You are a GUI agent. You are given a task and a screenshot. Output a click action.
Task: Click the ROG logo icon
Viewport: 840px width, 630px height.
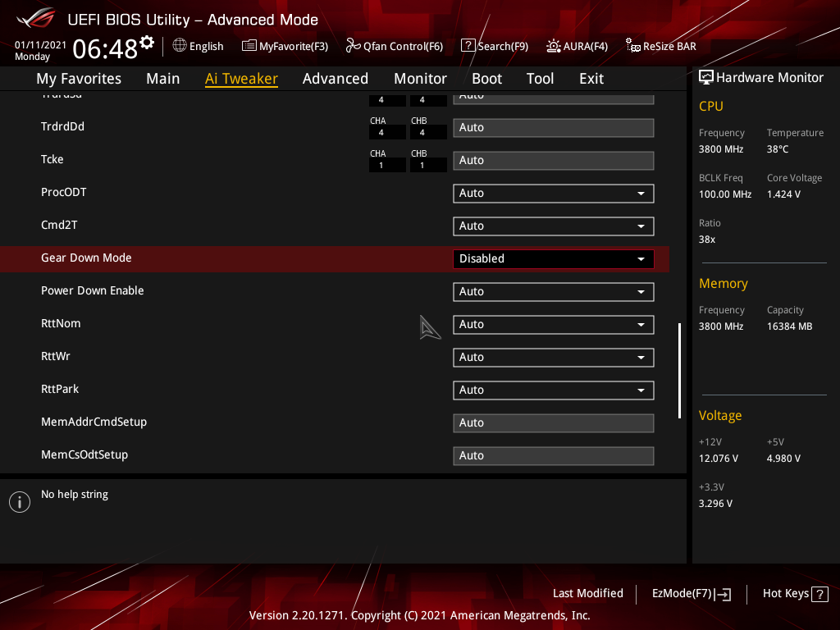[x=36, y=19]
